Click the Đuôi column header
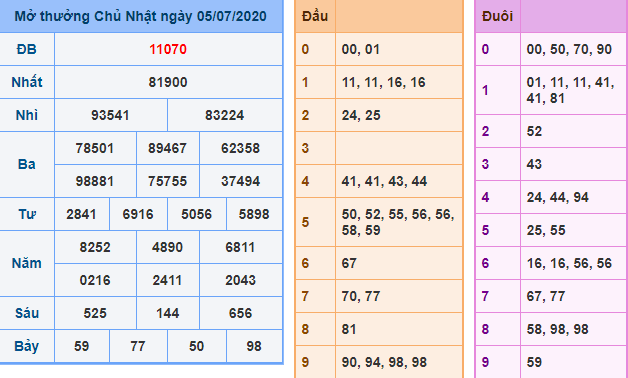This screenshot has width=628, height=378. pyautogui.click(x=497, y=16)
